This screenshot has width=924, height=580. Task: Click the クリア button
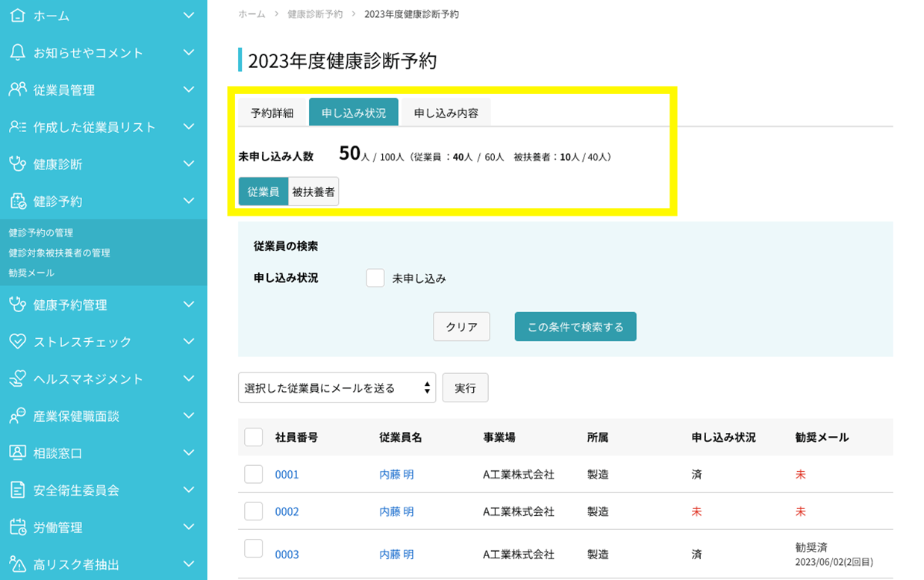pos(461,327)
